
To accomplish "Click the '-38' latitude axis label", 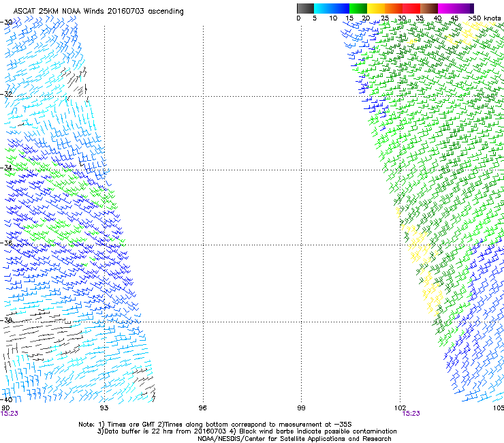I will [x=6, y=320].
